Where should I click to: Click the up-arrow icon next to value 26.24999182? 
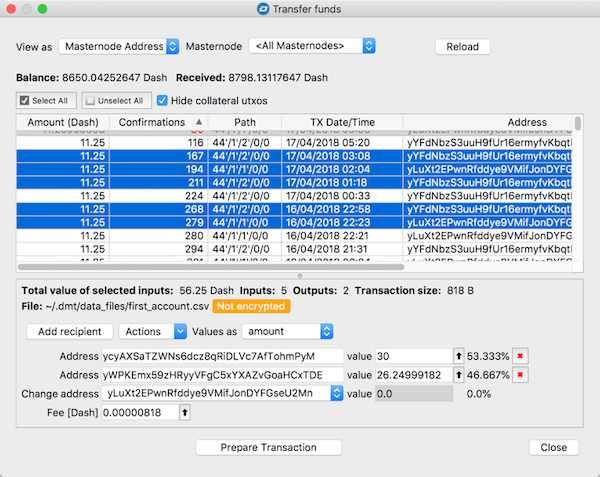458,375
